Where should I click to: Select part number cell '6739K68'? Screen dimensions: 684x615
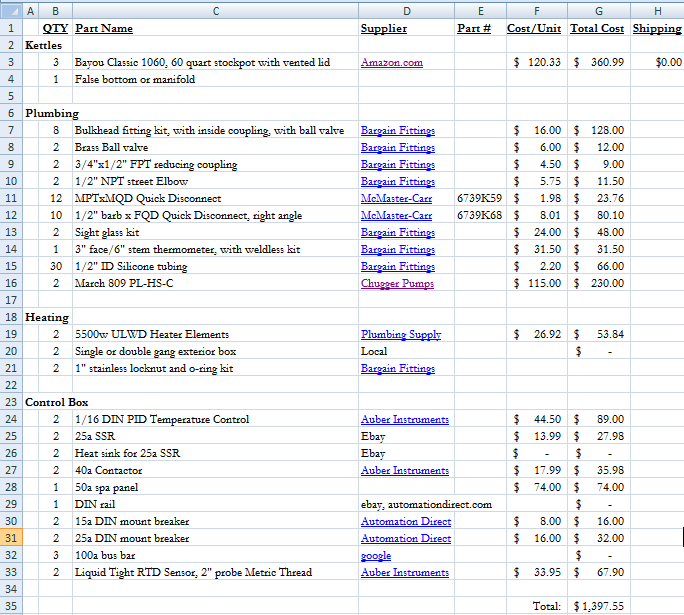[x=480, y=215]
